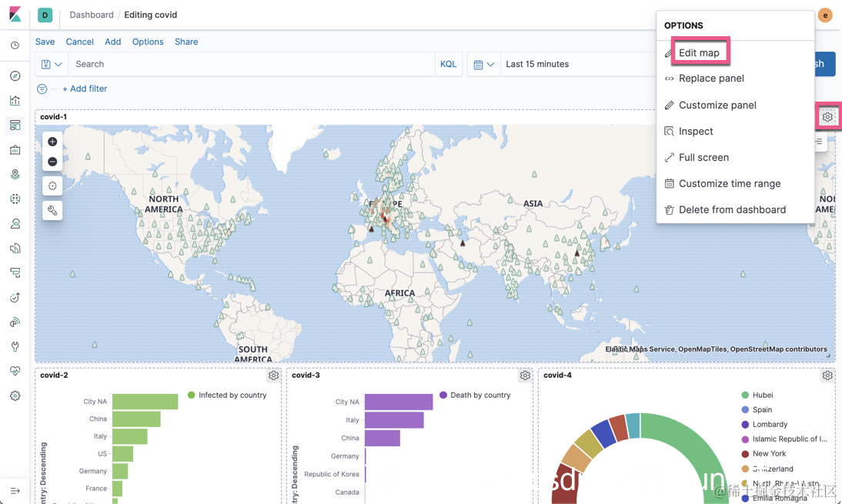Click fit to data bounds map button
The image size is (842, 504).
(52, 185)
